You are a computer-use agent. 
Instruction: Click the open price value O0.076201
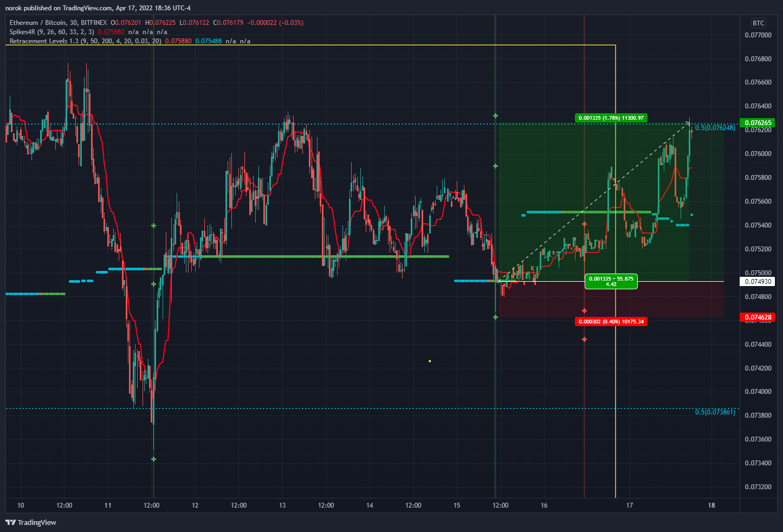[126, 23]
